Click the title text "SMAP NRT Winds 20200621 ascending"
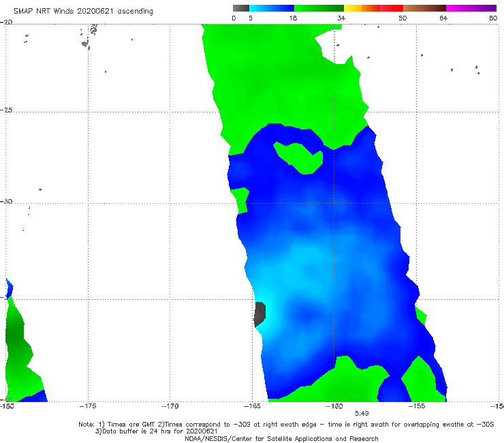504x443 pixels. [83, 12]
